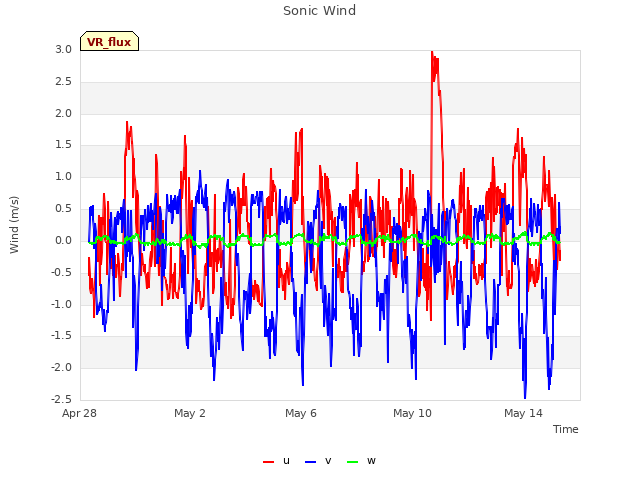This screenshot has width=640, height=480.
Task: Click the -1.0 y-axis tick label
Action: click(x=62, y=304)
